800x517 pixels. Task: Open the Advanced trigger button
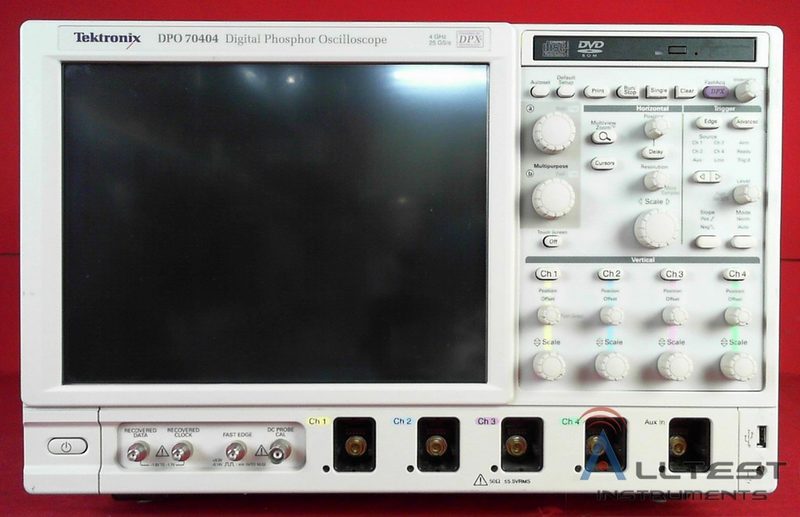pyautogui.click(x=745, y=122)
